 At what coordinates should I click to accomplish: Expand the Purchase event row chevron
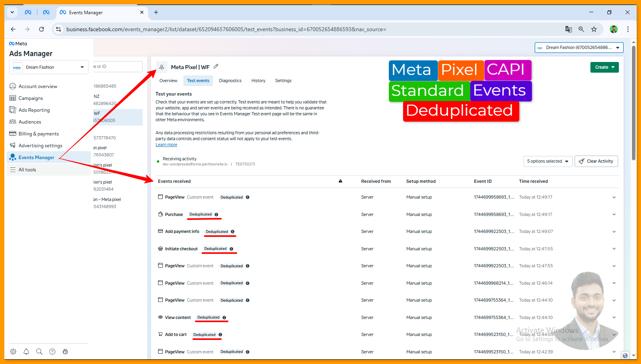[x=614, y=214]
